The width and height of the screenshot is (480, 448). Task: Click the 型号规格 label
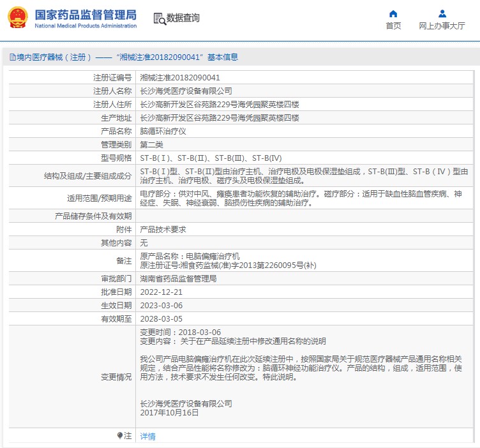(x=116, y=158)
